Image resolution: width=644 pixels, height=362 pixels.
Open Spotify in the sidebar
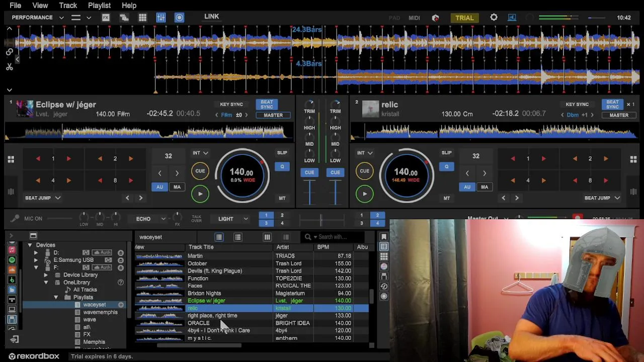pos(12,260)
